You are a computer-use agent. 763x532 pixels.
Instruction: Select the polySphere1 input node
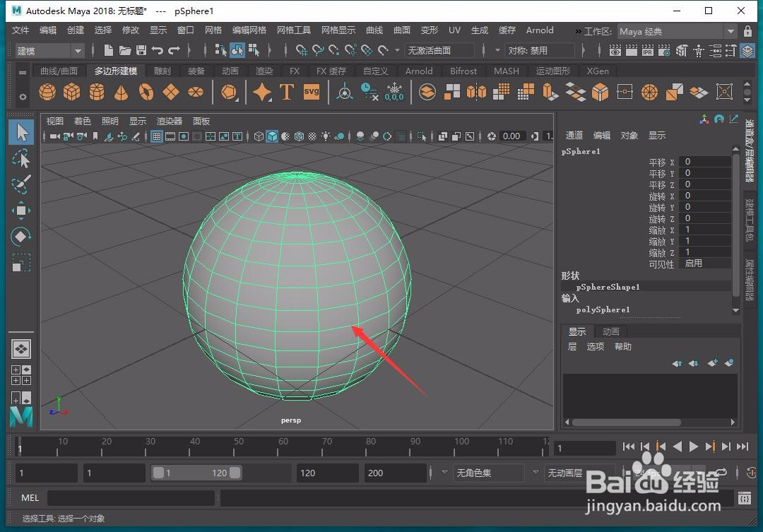603,309
